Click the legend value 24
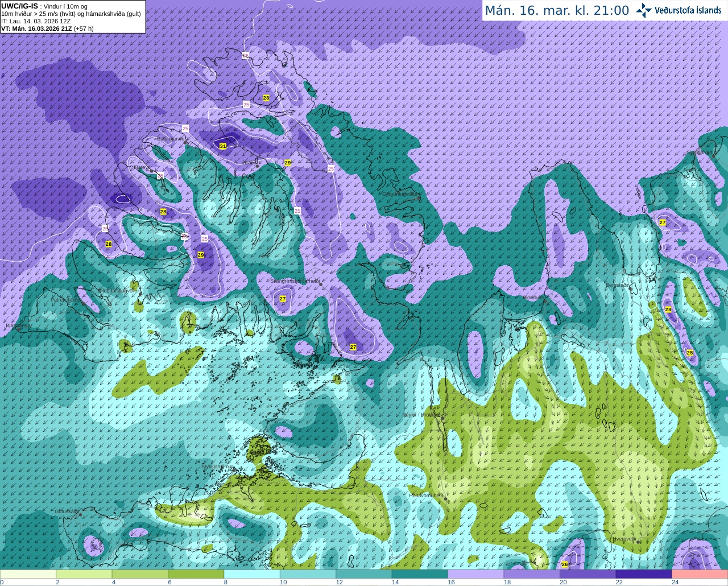 pos(675,582)
